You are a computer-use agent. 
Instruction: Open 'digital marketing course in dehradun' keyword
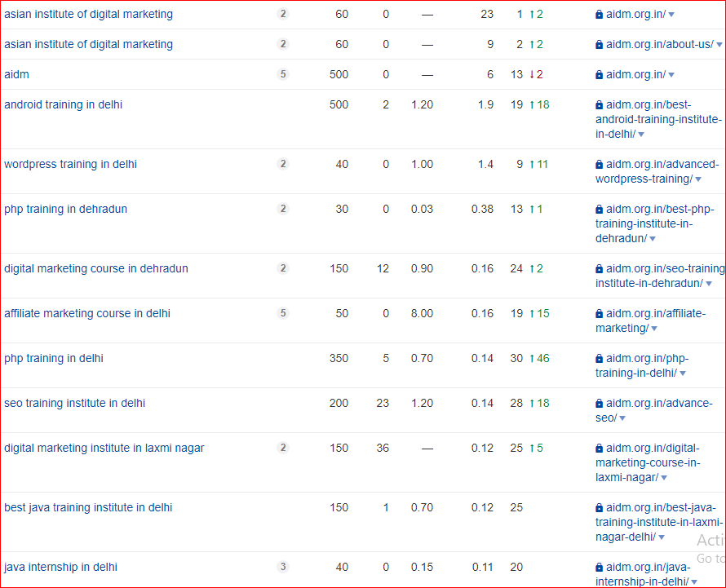pyautogui.click(x=96, y=269)
